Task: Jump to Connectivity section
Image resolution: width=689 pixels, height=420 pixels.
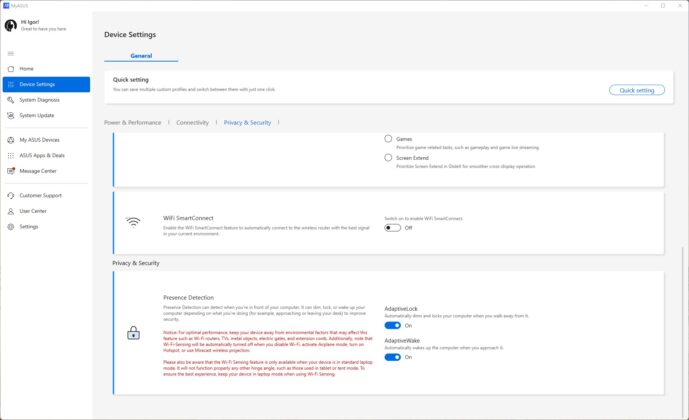Action: pyautogui.click(x=192, y=123)
